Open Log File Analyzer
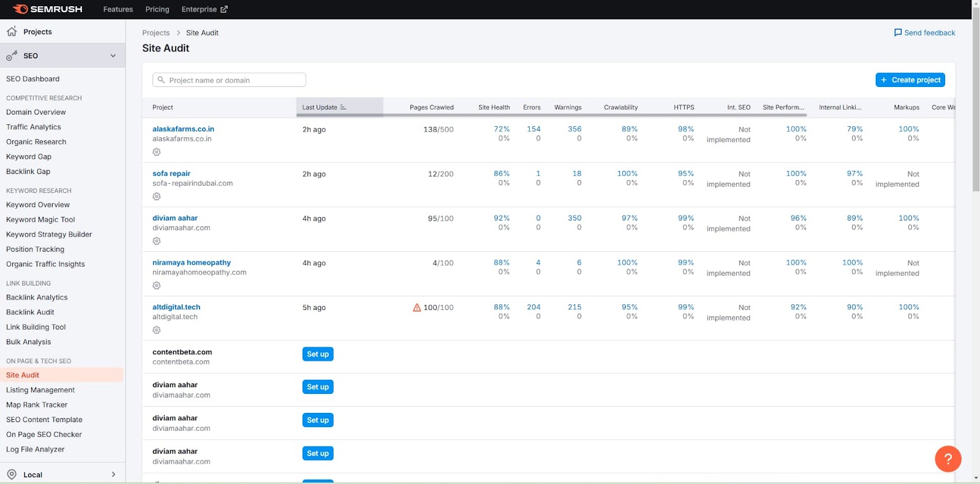Viewport: 980px width, 484px height. 36,449
